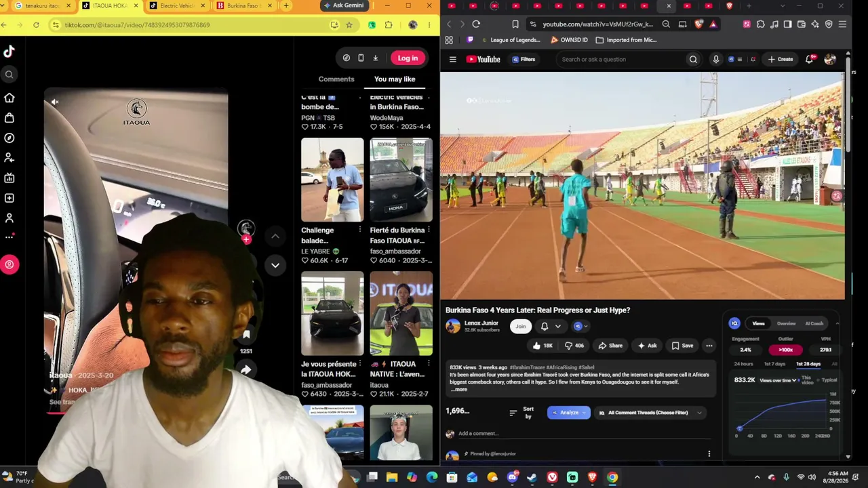
Task: Bookmark the TikTok video
Action: point(246,334)
